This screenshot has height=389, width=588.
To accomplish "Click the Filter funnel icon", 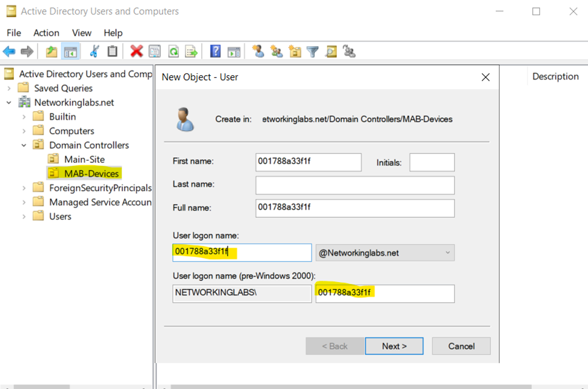I will (312, 52).
